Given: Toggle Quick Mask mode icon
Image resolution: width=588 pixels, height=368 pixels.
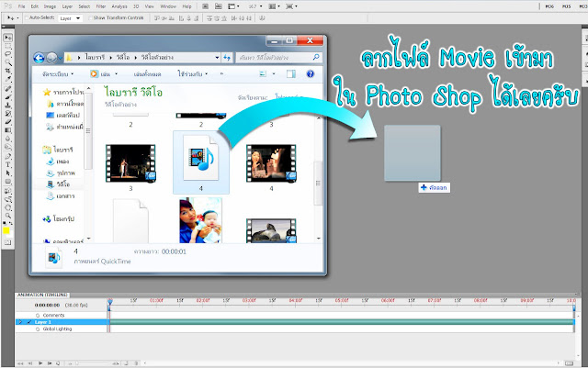Looking at the screenshot, I should (x=8, y=243).
